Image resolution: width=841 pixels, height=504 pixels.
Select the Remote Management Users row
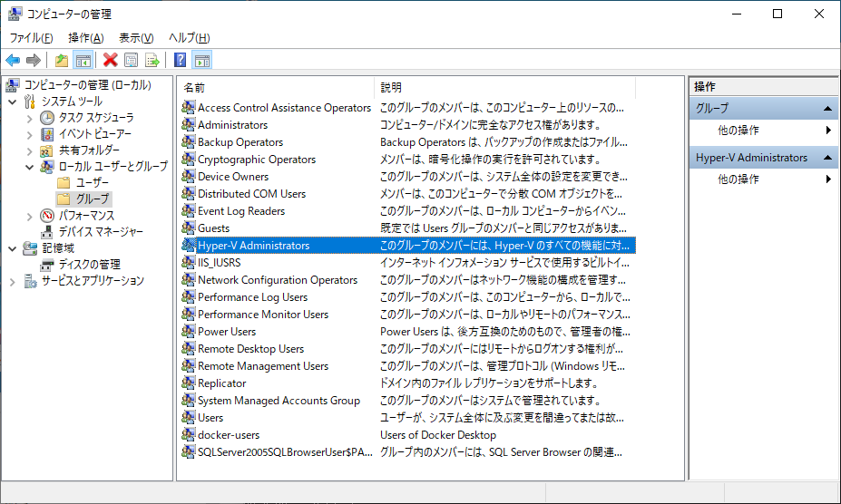point(407,365)
